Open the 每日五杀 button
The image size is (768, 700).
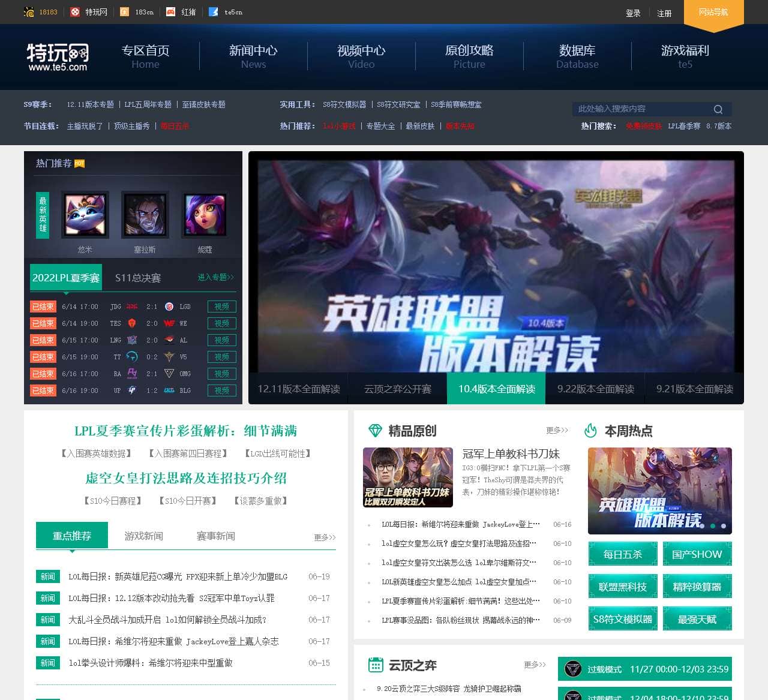(x=623, y=554)
